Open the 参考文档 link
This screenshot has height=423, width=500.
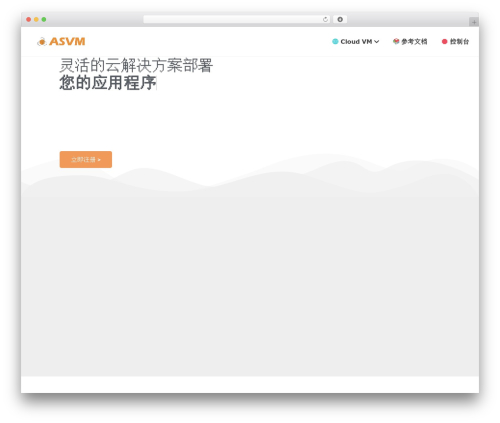410,42
